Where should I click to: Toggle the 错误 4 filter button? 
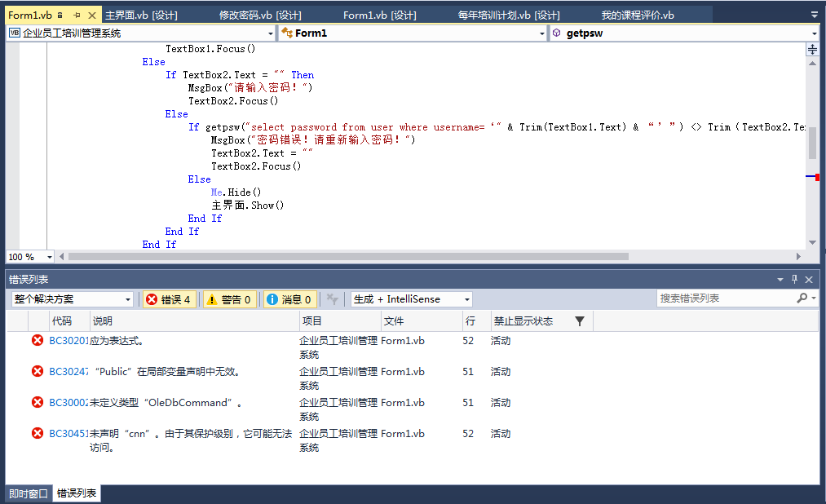coord(170,299)
